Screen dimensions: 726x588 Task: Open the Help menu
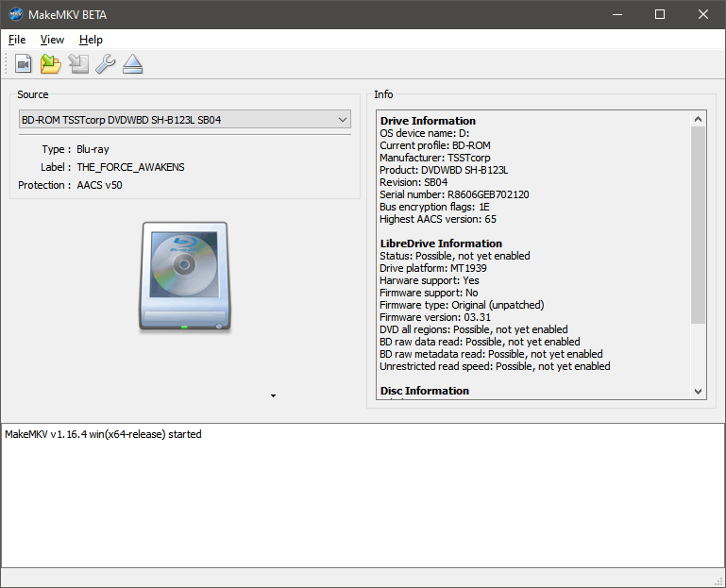[91, 40]
